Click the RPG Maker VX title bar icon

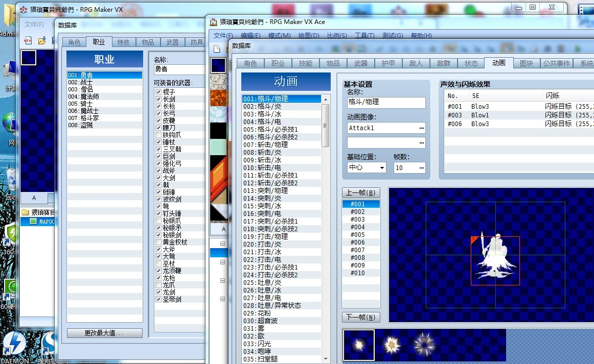[24, 10]
